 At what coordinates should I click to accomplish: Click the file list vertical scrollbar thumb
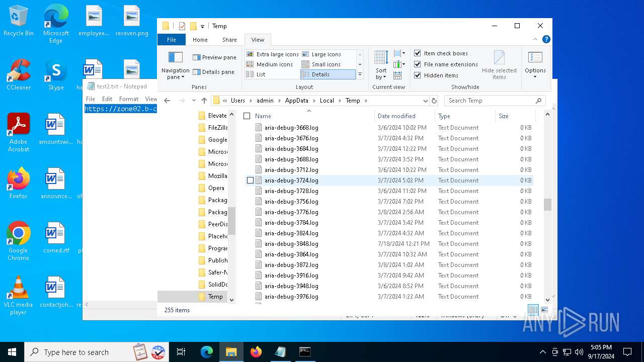547,204
